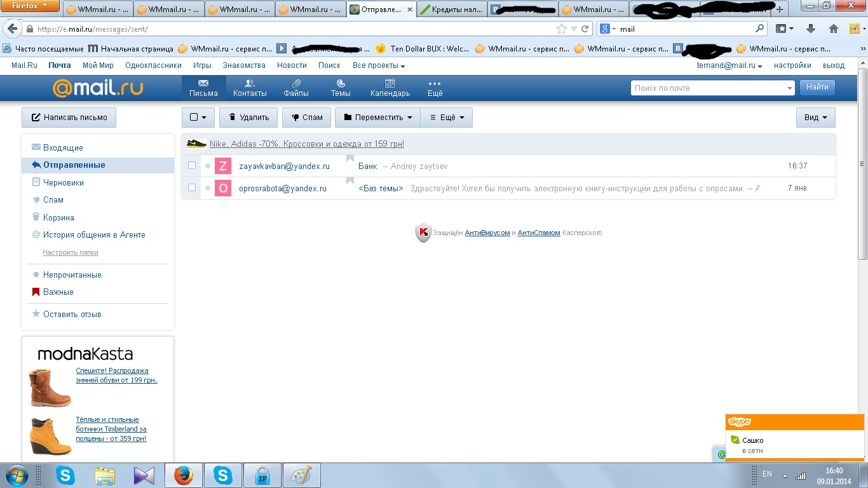868x488 pixels.
Task: Click выход logout link
Action: (834, 65)
